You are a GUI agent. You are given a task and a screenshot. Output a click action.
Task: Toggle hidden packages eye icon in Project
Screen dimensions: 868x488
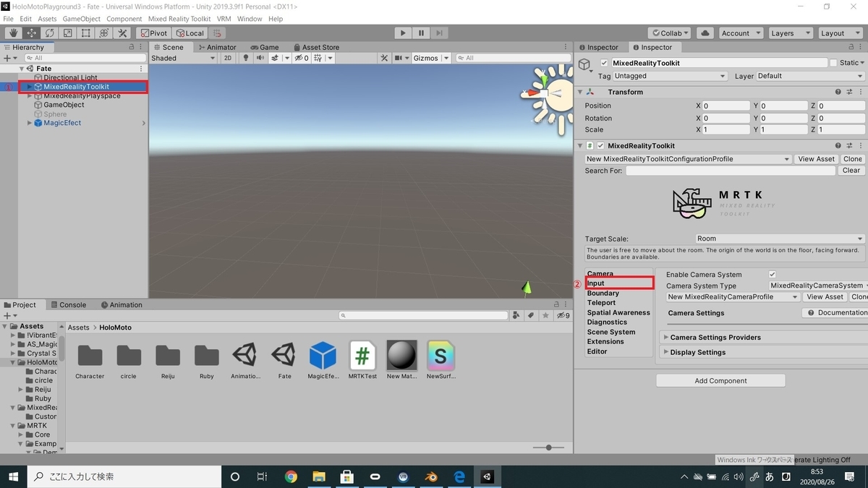tap(563, 315)
